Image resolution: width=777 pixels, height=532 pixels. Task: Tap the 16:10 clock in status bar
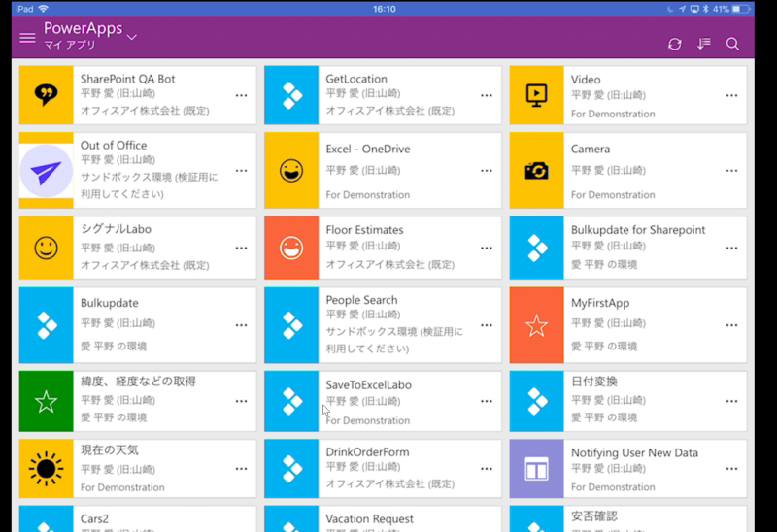point(384,9)
